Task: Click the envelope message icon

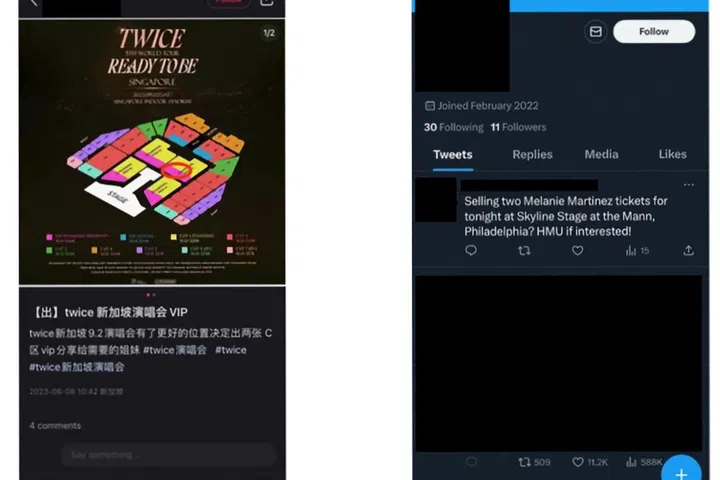Action: pos(596,32)
